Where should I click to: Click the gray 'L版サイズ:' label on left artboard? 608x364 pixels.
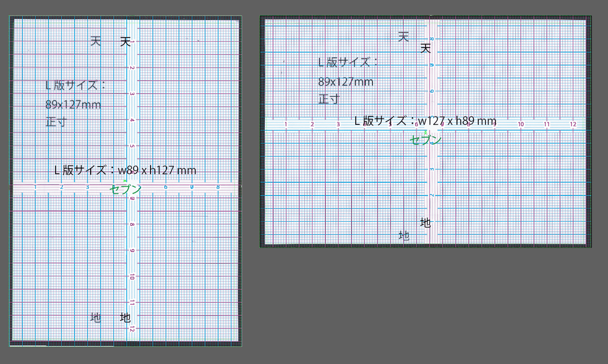[x=76, y=86]
